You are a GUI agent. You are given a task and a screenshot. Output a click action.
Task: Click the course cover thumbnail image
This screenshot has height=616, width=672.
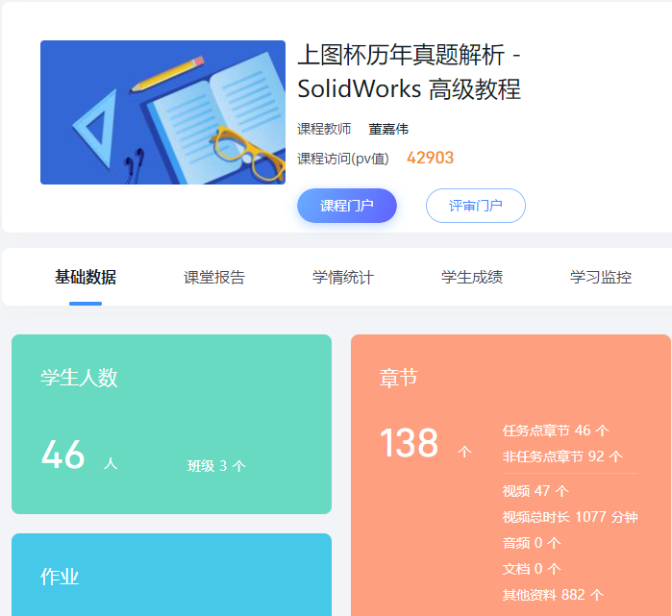tap(162, 112)
